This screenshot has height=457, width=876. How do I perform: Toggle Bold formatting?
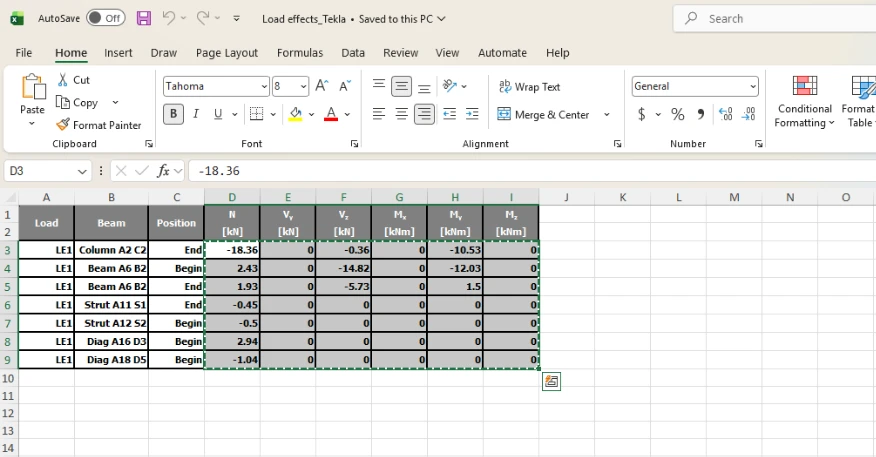coord(173,114)
